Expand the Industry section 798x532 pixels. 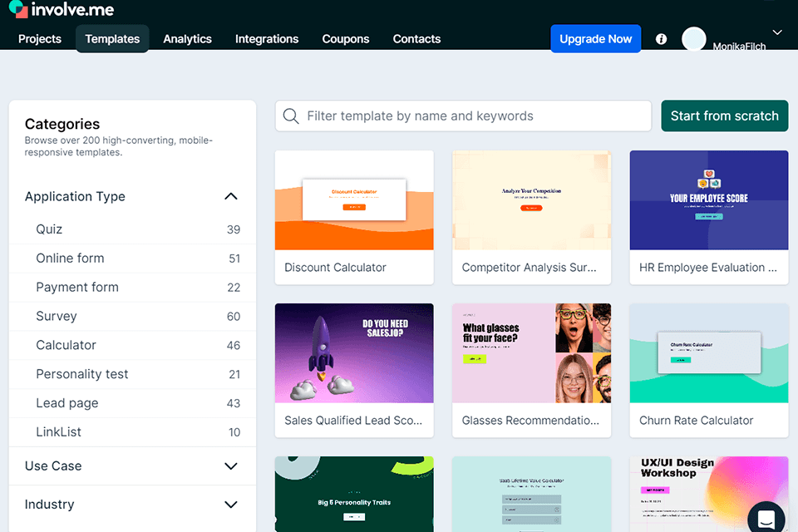(x=231, y=505)
